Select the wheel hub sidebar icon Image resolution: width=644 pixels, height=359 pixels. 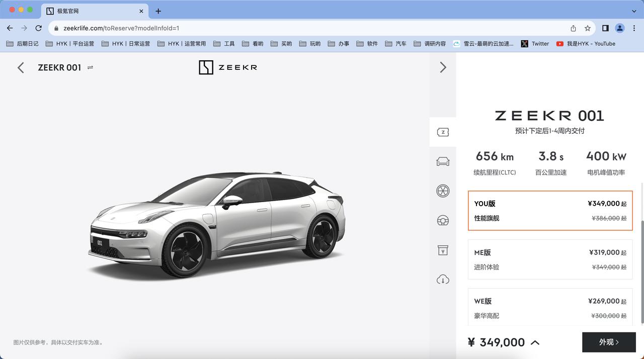coord(443,191)
